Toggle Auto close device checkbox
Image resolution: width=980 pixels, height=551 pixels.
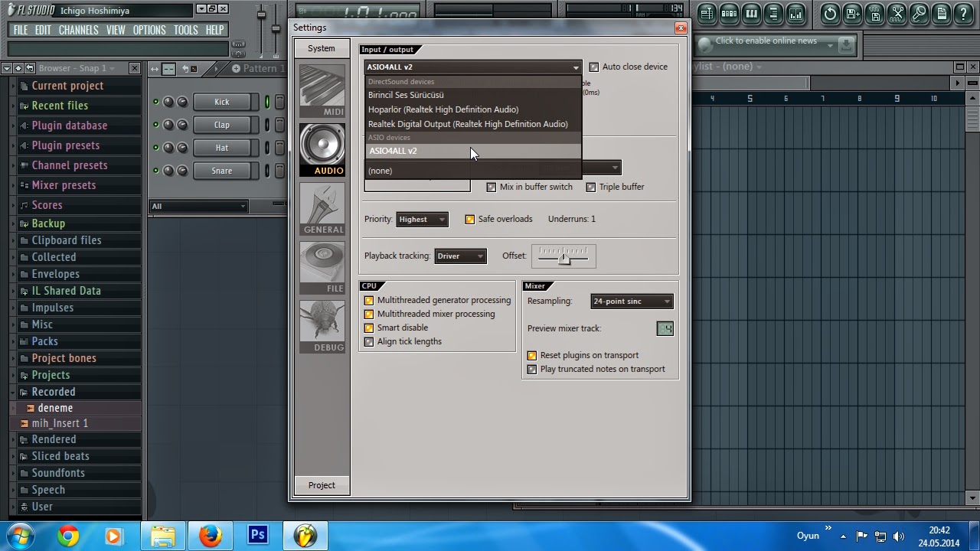pyautogui.click(x=594, y=67)
